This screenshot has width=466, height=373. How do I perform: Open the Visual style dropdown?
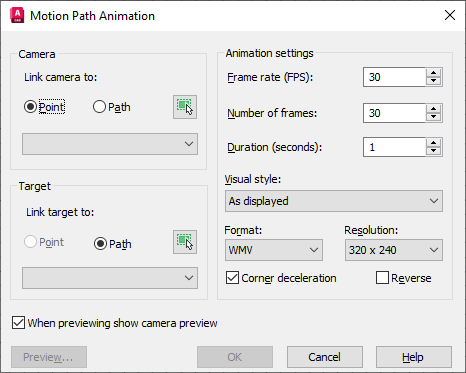334,201
